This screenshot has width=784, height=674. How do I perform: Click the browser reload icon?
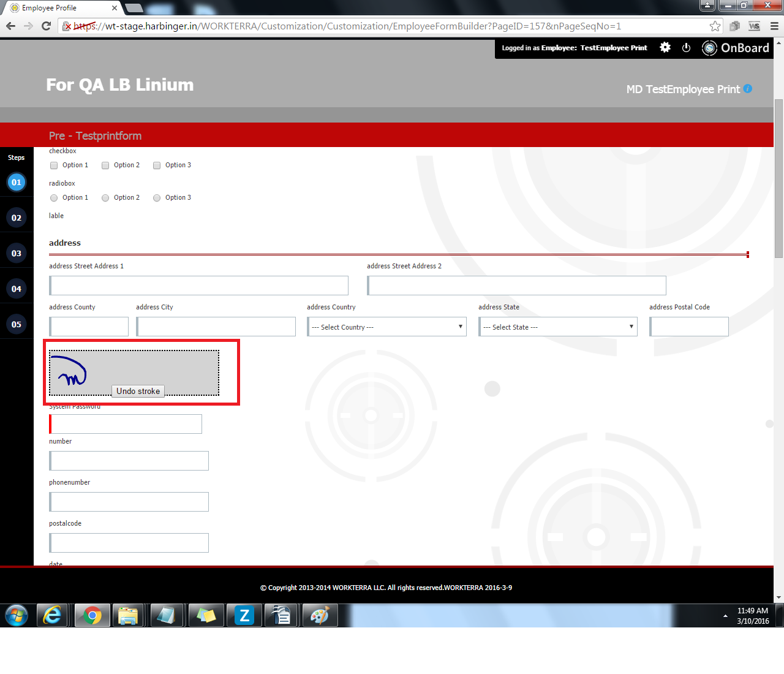tap(46, 26)
